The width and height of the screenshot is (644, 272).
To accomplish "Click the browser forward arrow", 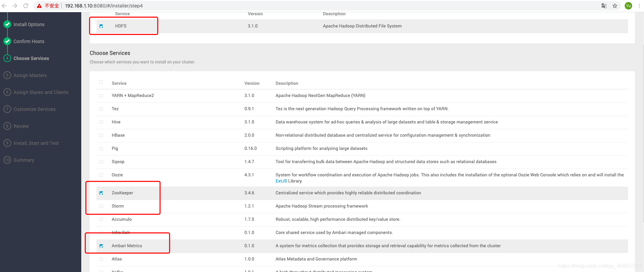I will tap(15, 6).
